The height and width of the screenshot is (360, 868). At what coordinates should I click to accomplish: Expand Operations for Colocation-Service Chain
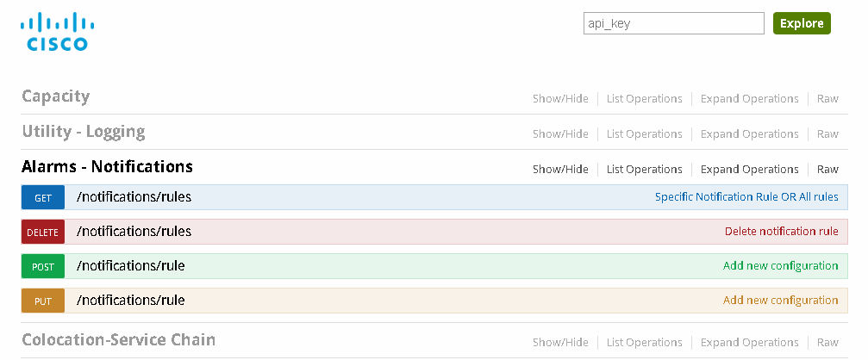click(x=749, y=343)
